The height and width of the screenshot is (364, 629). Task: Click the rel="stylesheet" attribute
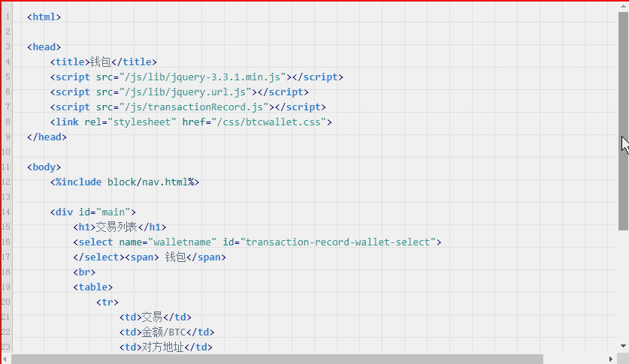point(130,122)
